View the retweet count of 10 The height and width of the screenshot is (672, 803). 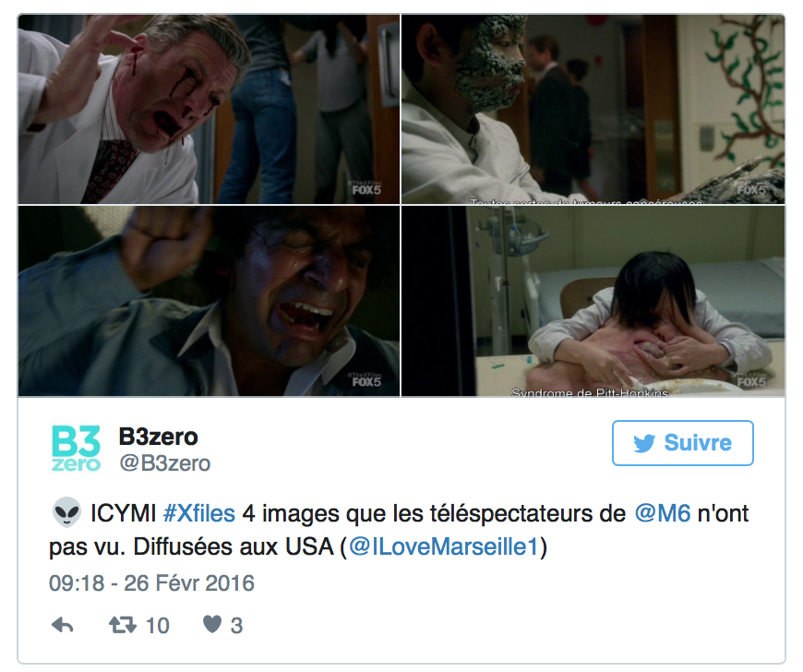point(158,626)
